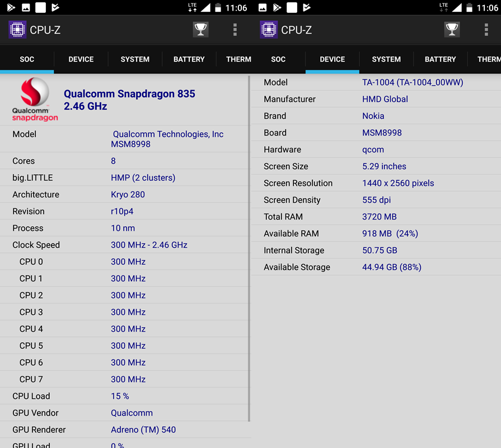Image resolution: width=501 pixels, height=448 pixels.
Task: Tap the Play Store notification icon in left status bar
Action: [11, 7]
